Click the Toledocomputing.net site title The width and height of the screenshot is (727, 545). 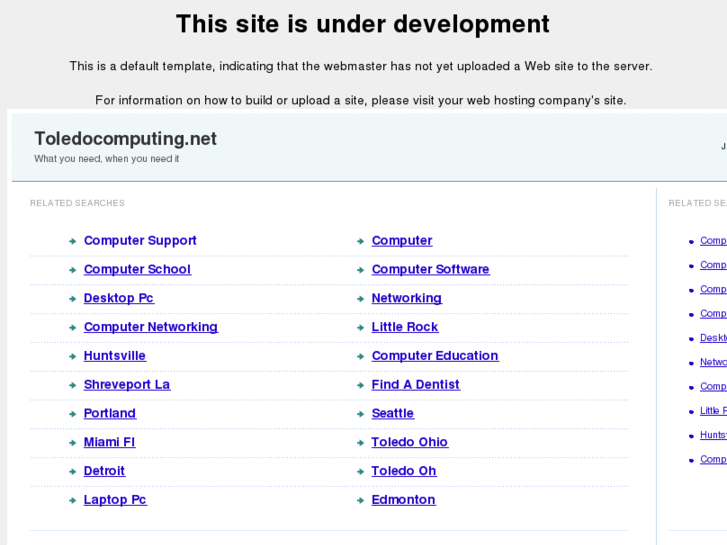(126, 139)
